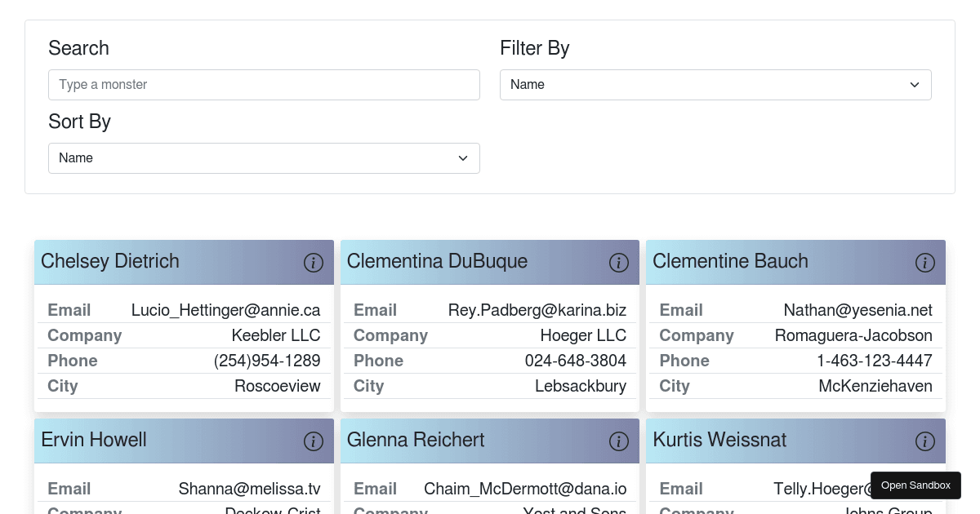
Task: View Kurtis Weissnat info icon
Action: (924, 441)
